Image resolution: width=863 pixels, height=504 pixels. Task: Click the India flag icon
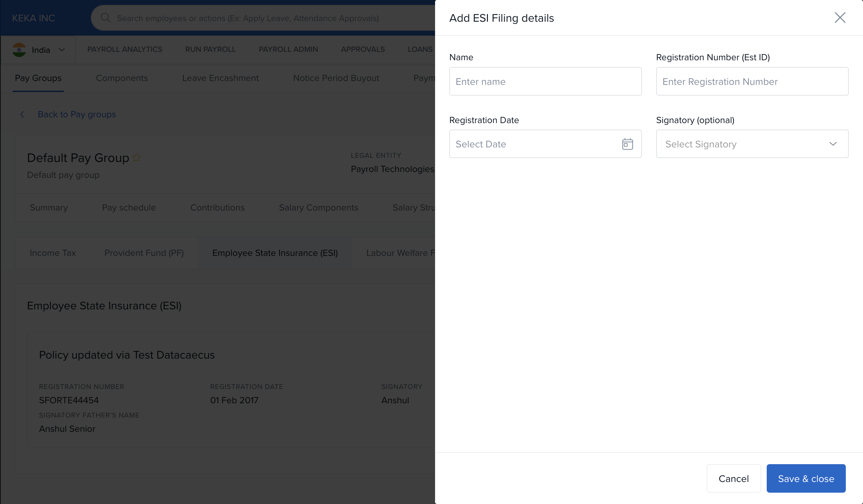point(19,50)
